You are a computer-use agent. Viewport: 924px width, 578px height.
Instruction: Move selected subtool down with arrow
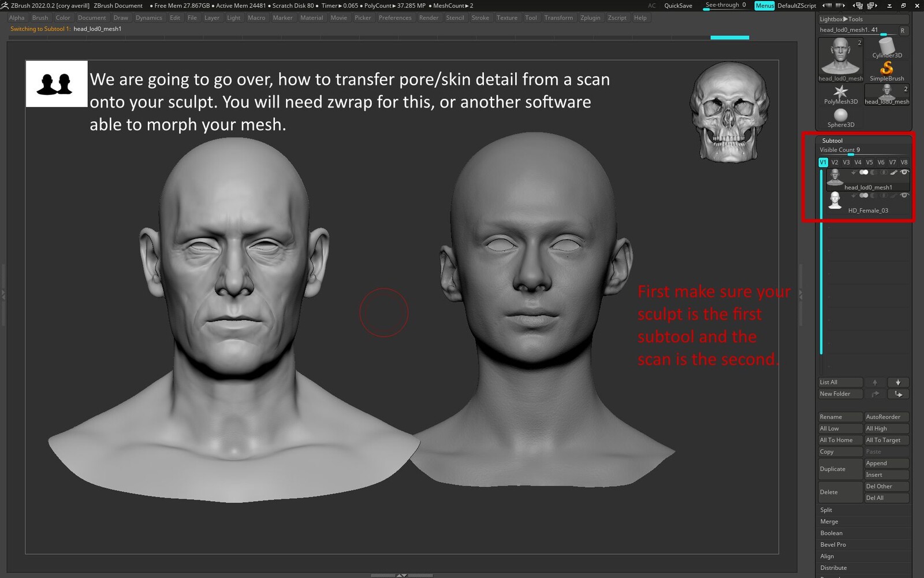[x=898, y=382]
